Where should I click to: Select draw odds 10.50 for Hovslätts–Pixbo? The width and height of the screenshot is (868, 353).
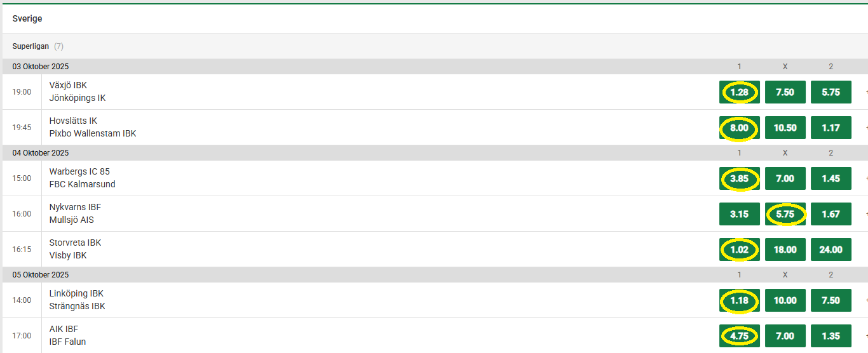tap(785, 128)
